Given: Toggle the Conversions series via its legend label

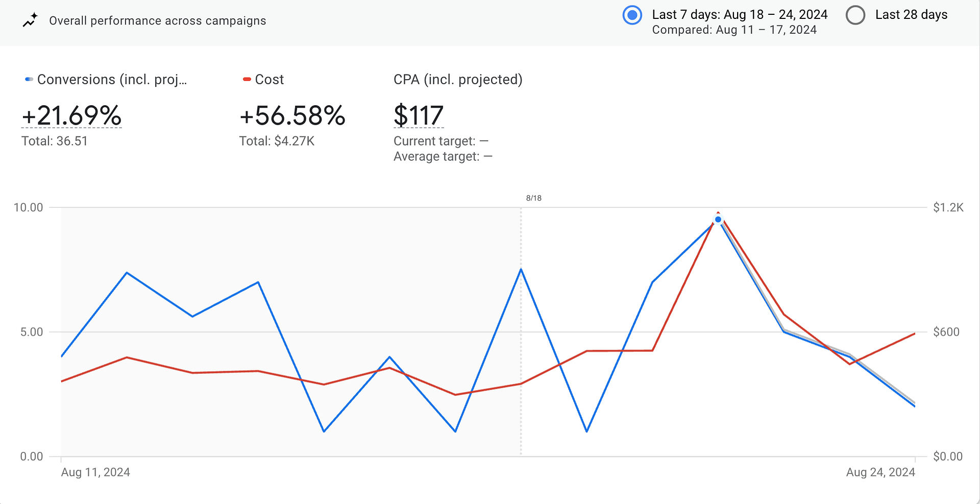Looking at the screenshot, I should 112,79.
